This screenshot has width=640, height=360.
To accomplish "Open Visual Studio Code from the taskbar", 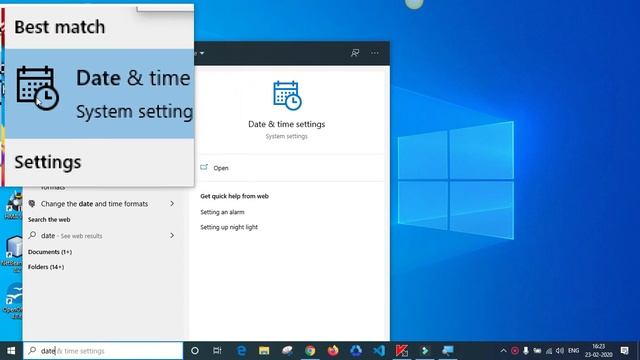I will pos(379,351).
